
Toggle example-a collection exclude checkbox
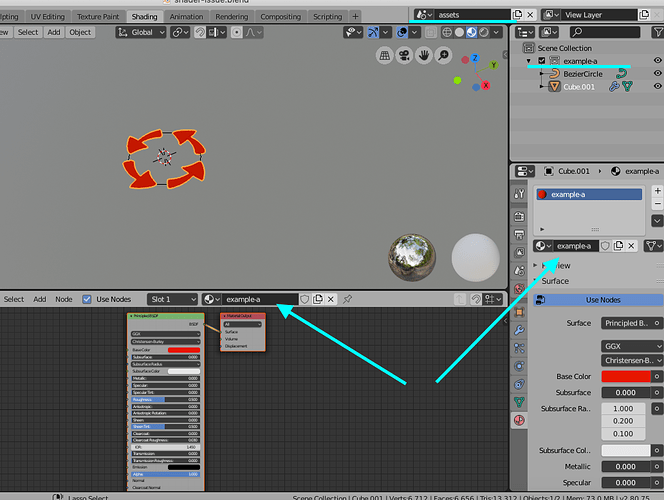coord(541,61)
